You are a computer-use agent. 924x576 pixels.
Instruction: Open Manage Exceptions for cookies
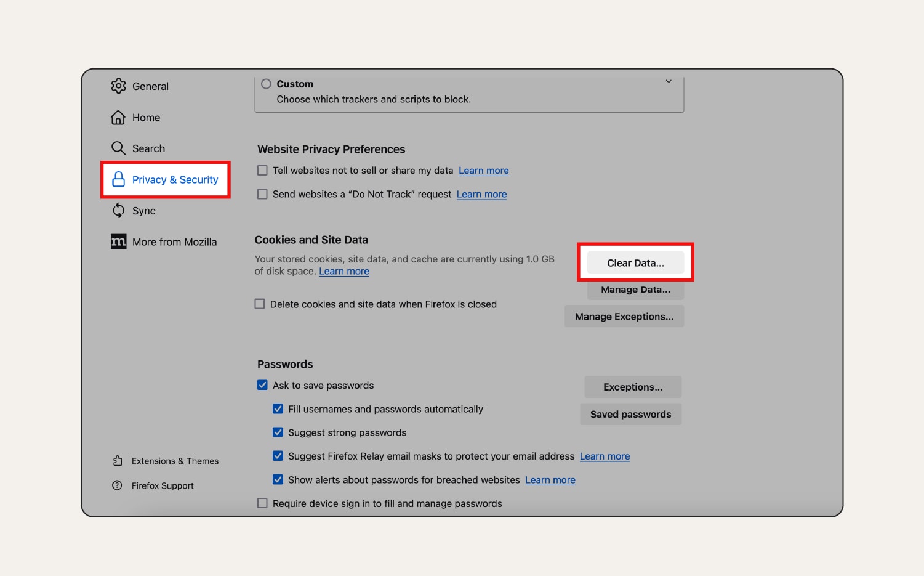624,316
